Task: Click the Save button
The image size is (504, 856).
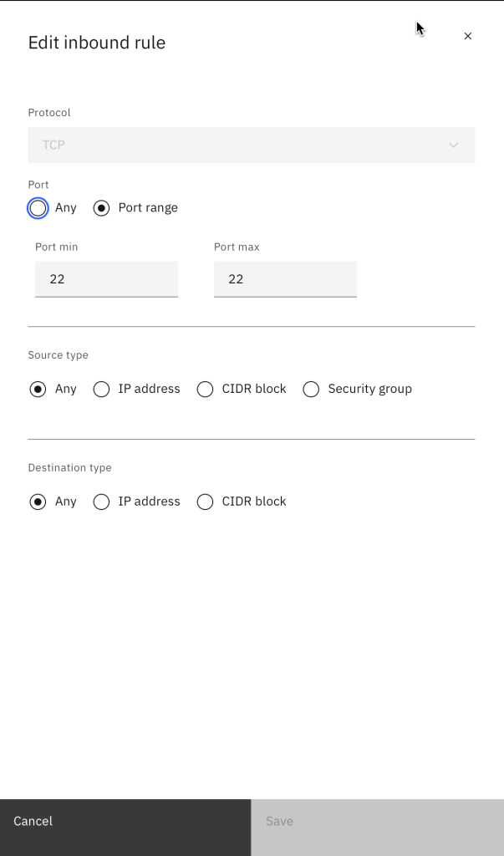Action: tap(377, 821)
